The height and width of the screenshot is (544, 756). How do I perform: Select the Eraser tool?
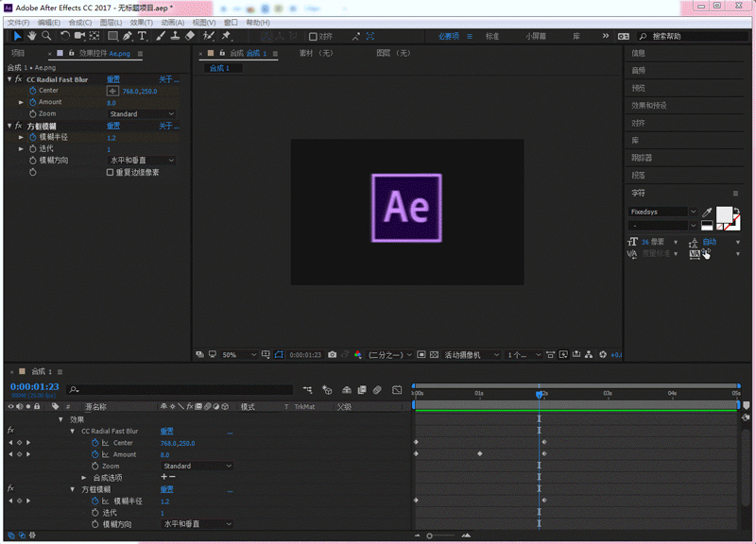[x=190, y=36]
